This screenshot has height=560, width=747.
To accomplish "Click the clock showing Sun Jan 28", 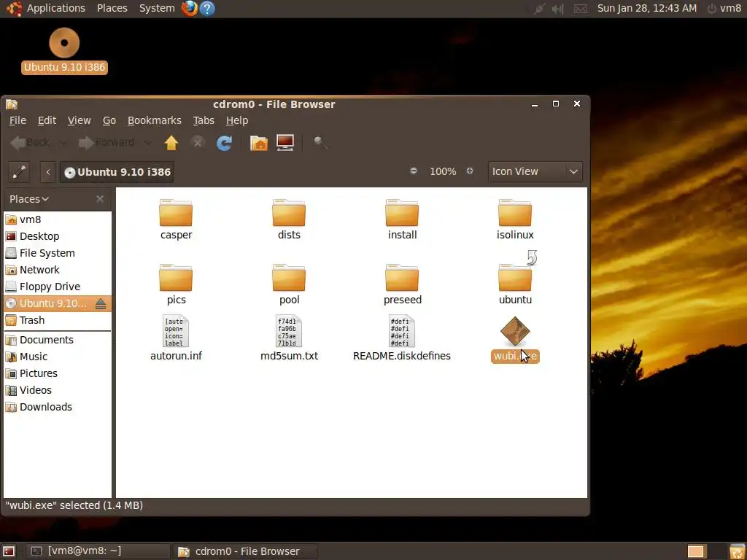I will coord(647,9).
